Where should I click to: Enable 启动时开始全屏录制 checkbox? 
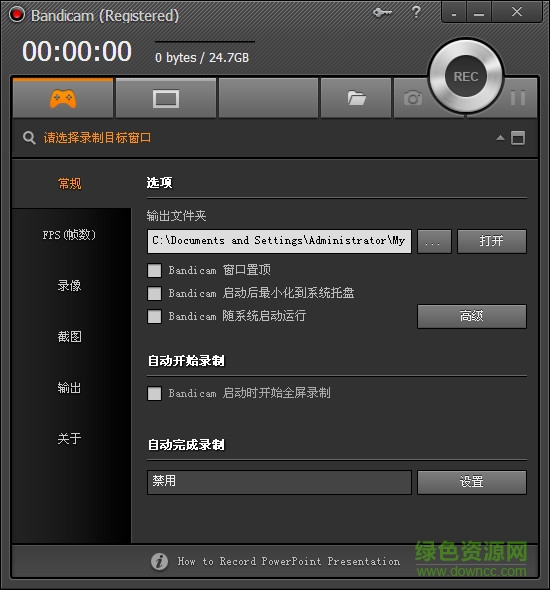pyautogui.click(x=154, y=394)
